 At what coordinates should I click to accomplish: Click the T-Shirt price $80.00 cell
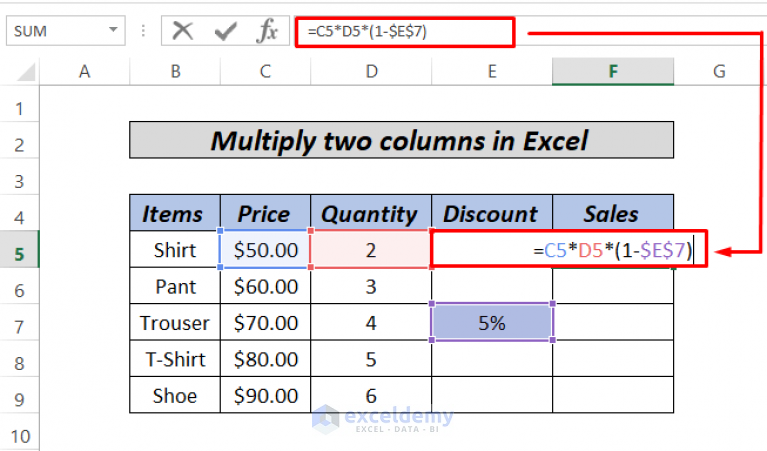[265, 359]
